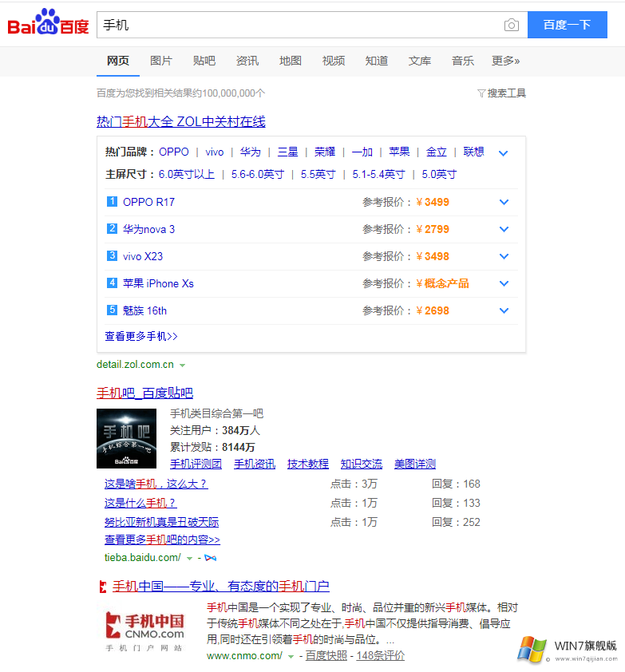Open post 这是啥手机，这么大？
This screenshot has width=625, height=672.
[x=156, y=484]
